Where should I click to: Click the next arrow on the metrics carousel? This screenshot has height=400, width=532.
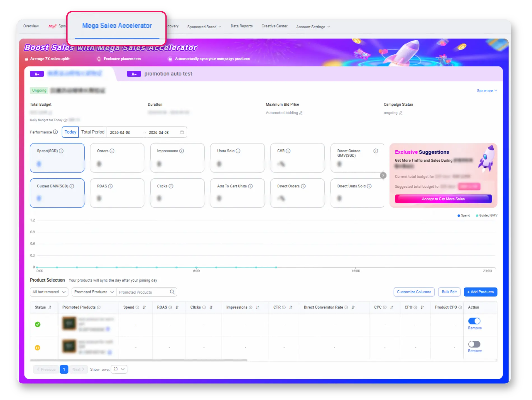(x=383, y=175)
